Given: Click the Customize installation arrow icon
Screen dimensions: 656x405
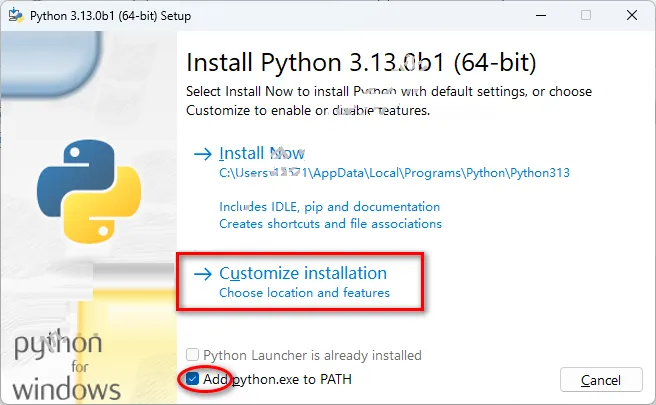Looking at the screenshot, I should 203,274.
